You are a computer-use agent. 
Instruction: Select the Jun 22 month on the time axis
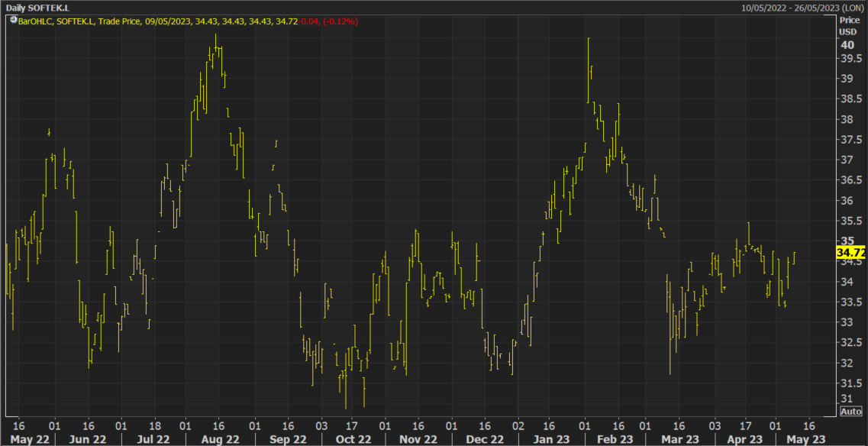coord(88,439)
